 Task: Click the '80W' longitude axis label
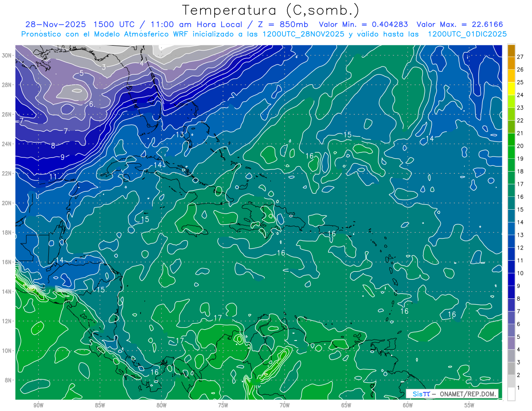pyautogui.click(x=161, y=405)
